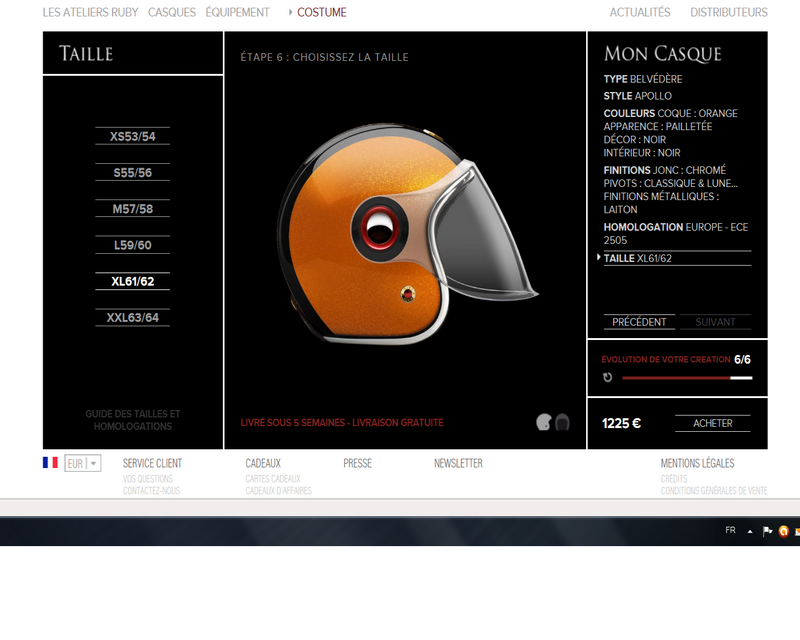This screenshot has width=800, height=640.
Task: Choose size XXL63/64
Action: [133, 317]
